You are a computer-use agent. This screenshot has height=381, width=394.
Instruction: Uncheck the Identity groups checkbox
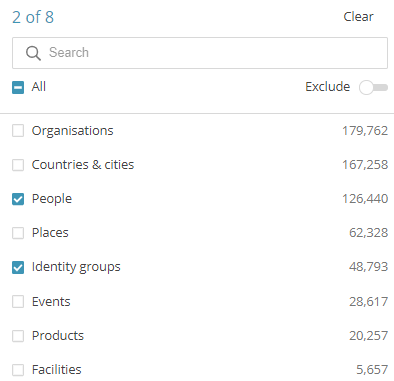[x=18, y=267]
